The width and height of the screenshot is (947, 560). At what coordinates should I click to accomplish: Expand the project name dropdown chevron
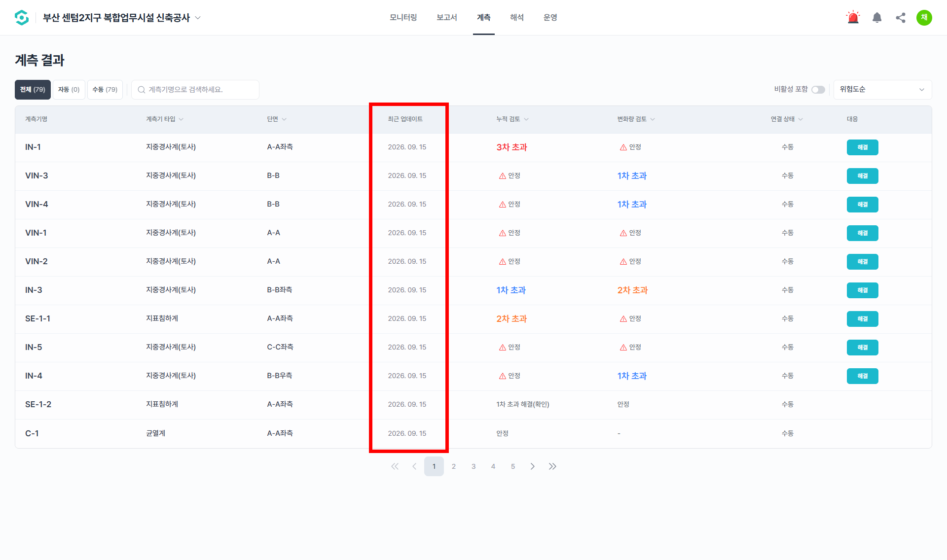click(x=198, y=18)
